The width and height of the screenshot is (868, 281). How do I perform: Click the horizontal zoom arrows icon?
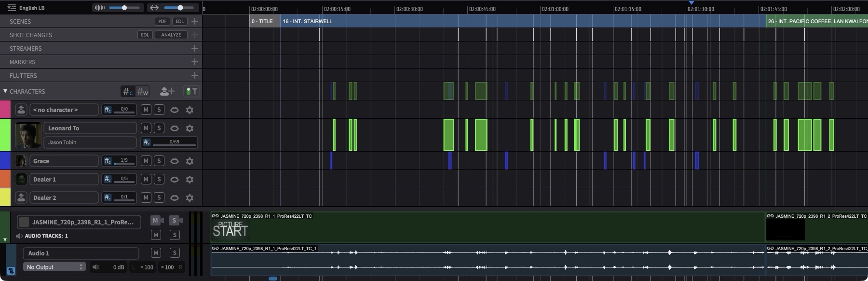click(x=154, y=8)
